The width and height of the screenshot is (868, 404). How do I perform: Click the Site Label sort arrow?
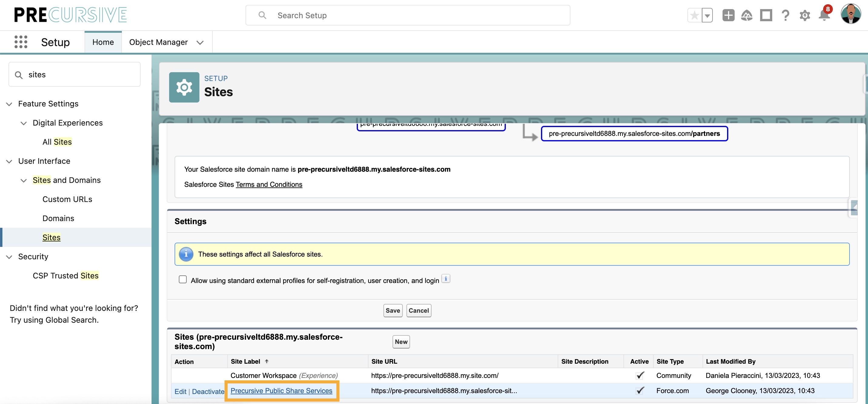[x=266, y=361]
